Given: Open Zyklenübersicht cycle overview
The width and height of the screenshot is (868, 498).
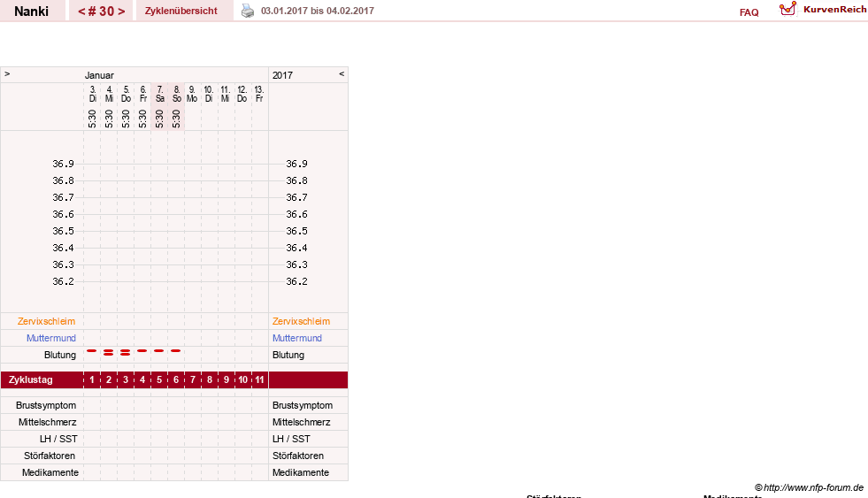Looking at the screenshot, I should point(181,11).
